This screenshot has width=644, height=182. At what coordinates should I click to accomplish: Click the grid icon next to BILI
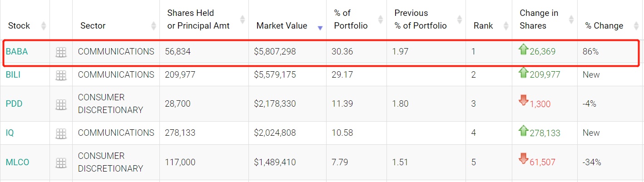(61, 75)
